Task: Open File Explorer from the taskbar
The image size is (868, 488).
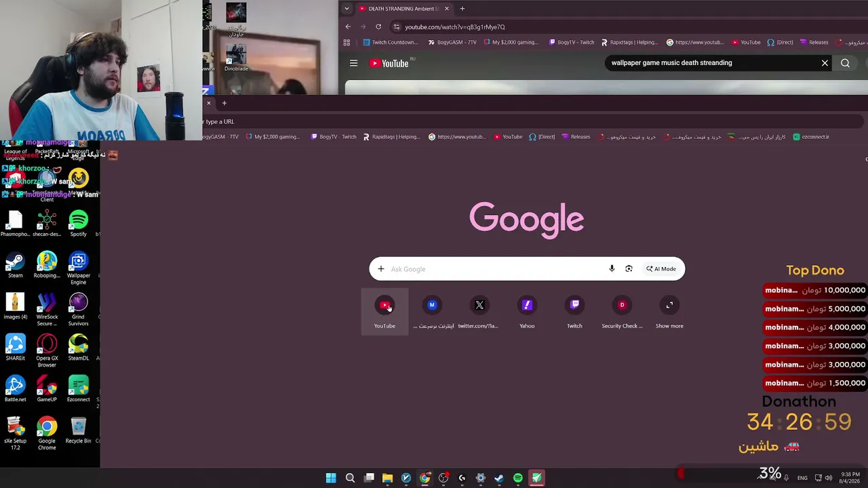Action: point(387,478)
